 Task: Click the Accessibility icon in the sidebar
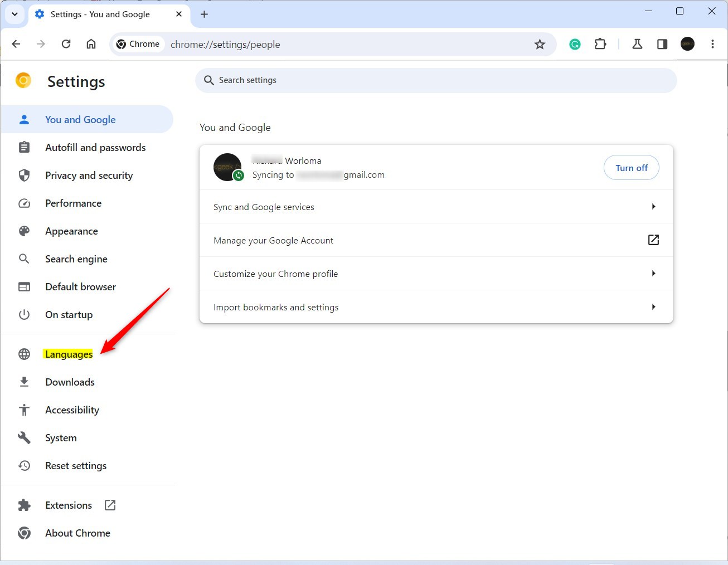coord(24,410)
